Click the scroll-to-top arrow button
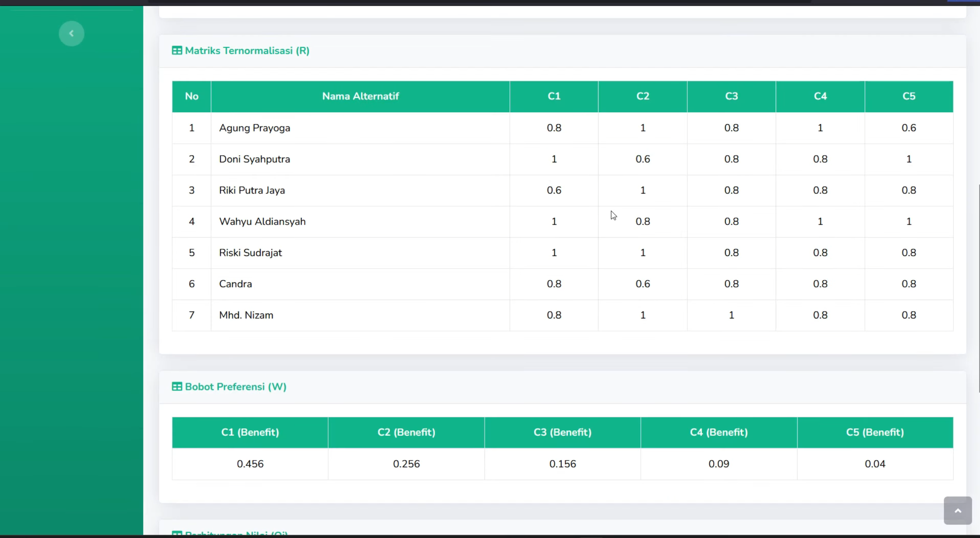980x538 pixels. point(957,510)
